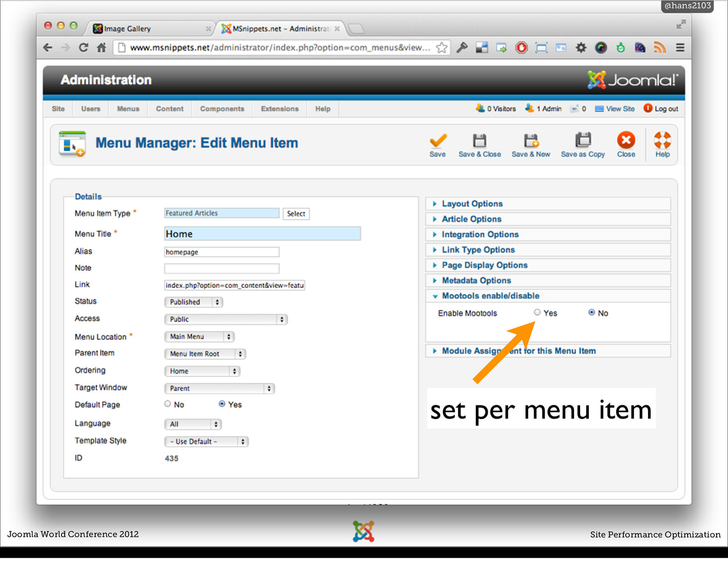Click the Save checkmark icon
Screen dimensions: 728x561
pyautogui.click(x=438, y=141)
